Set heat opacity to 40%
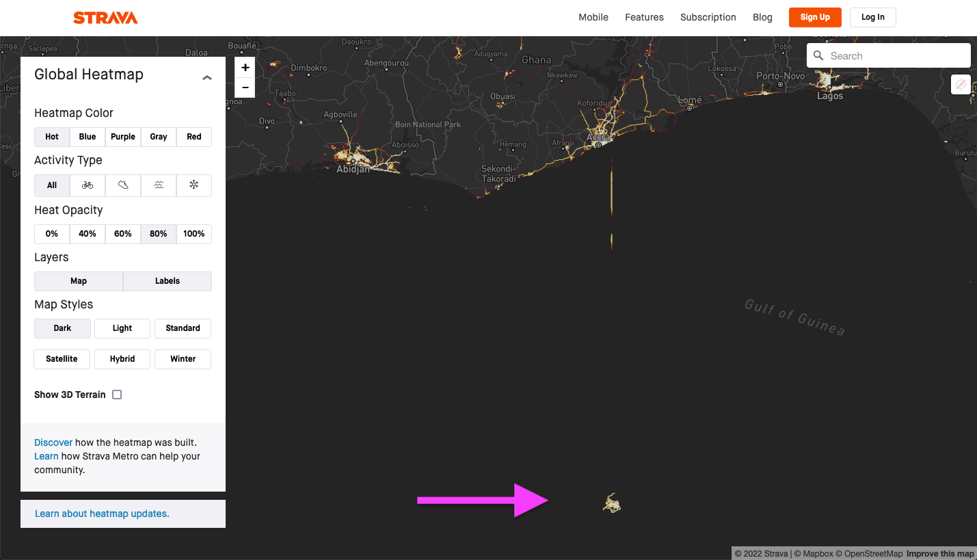This screenshot has height=560, width=977. [88, 234]
